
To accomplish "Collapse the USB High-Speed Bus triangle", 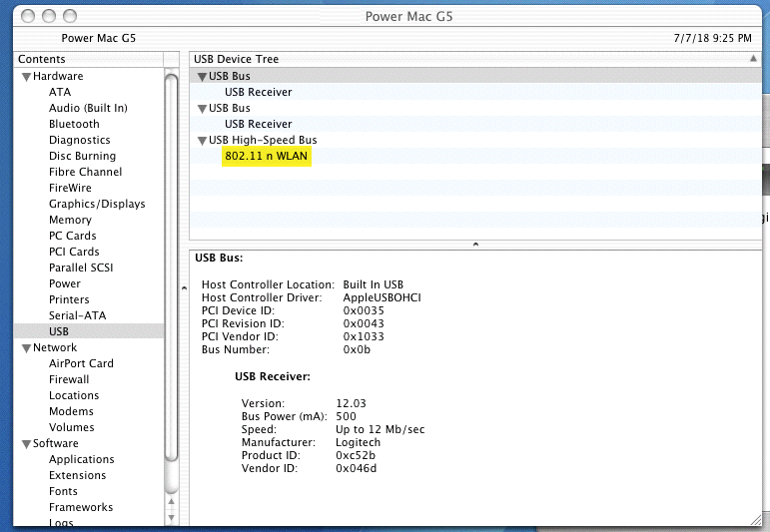I will (x=202, y=141).
